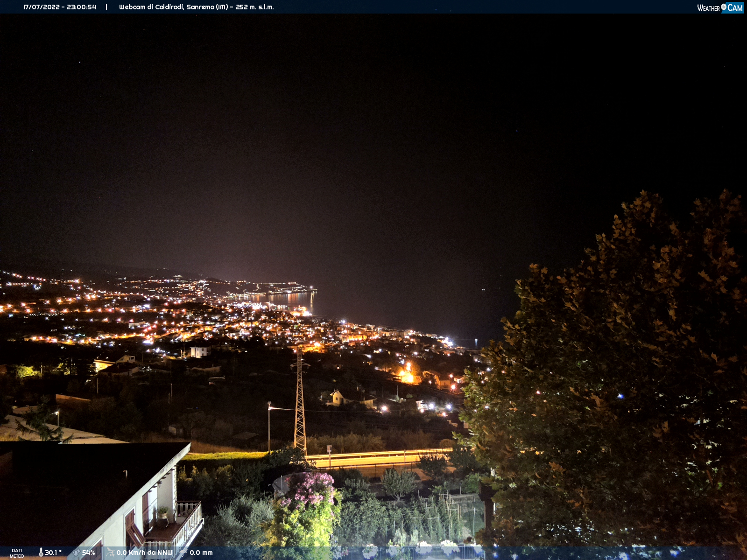Screen dimensions: 747x560
Task: Click the 252 m. s.l.m. altitude text
Action: [x=255, y=7]
